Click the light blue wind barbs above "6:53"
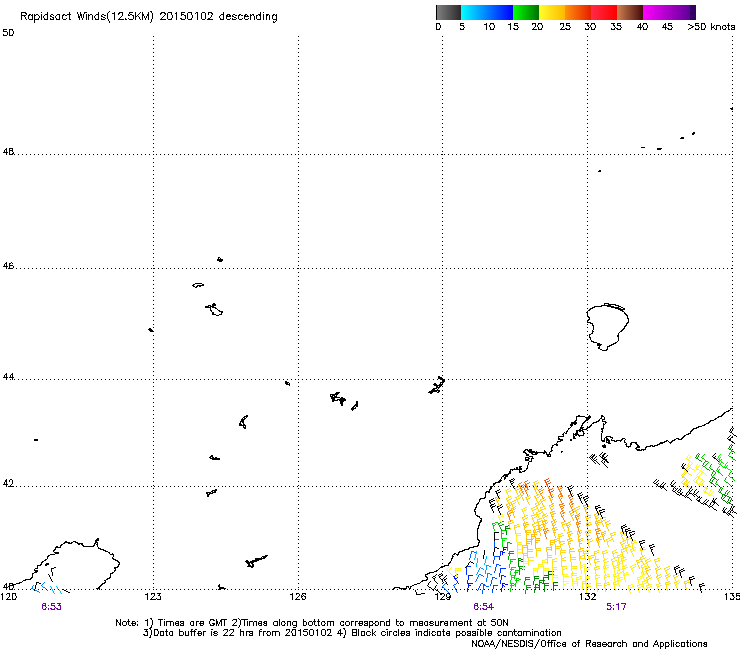 pos(46,587)
